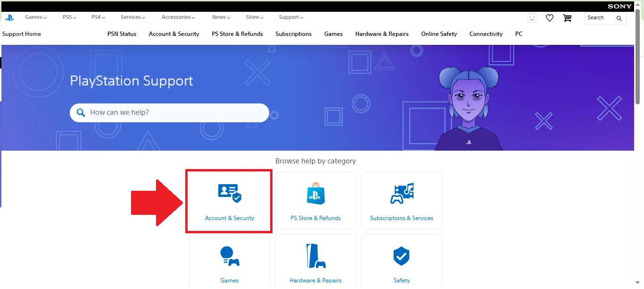Open Games in the support nav bar
The image size is (644, 289).
[333, 34]
